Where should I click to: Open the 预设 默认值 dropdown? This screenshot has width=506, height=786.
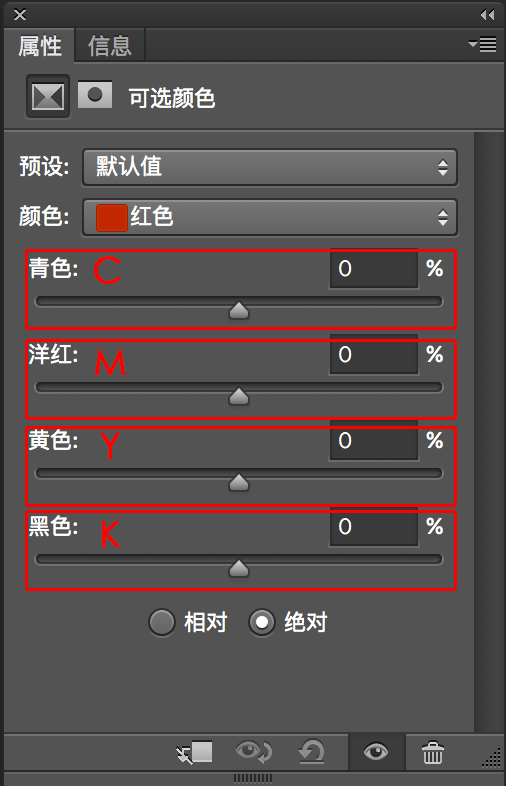click(x=270, y=167)
